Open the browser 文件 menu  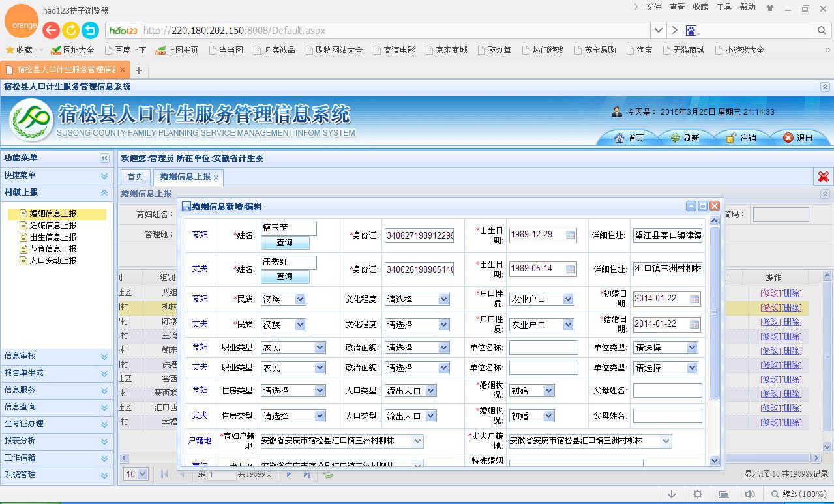point(653,7)
